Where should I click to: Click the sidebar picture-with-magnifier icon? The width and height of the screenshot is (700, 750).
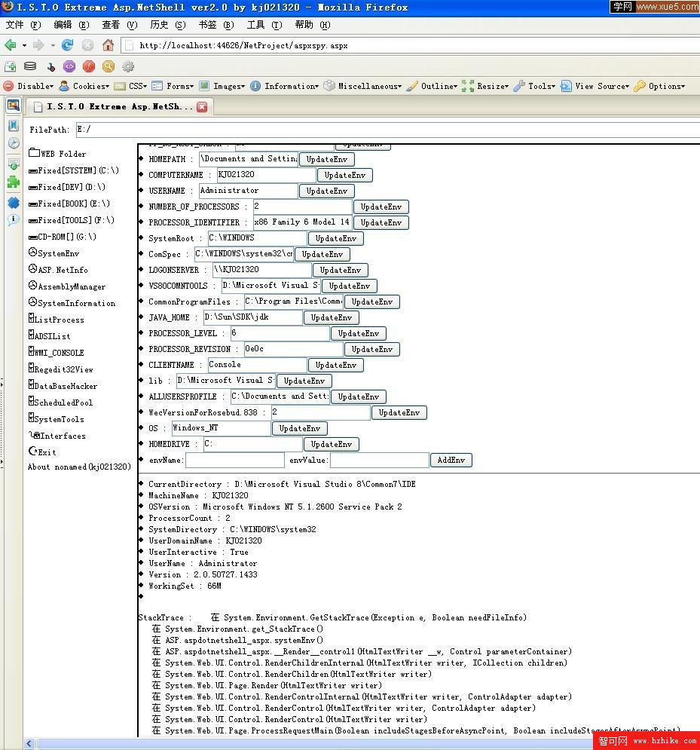point(14,106)
